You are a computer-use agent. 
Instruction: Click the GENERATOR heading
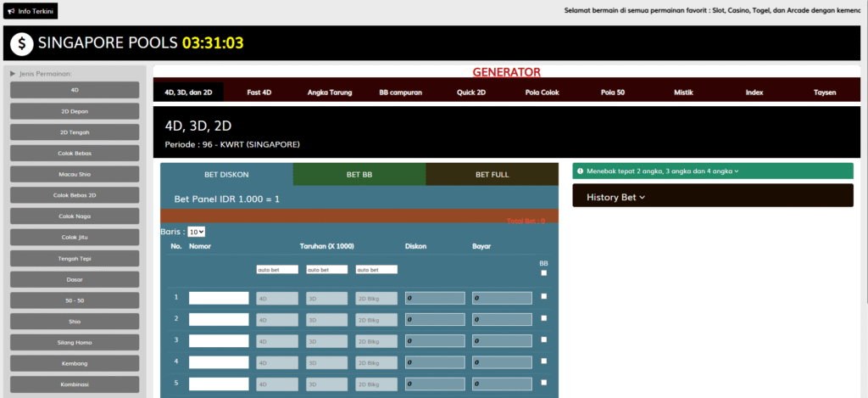coord(507,72)
